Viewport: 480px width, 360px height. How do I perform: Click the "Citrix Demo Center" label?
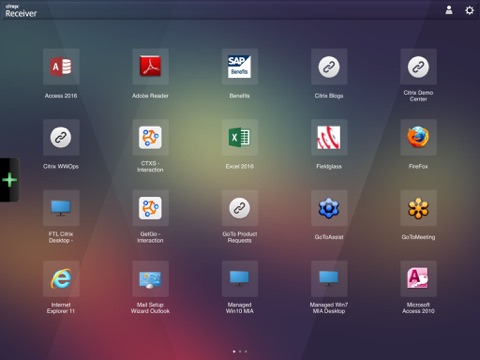coord(418,96)
